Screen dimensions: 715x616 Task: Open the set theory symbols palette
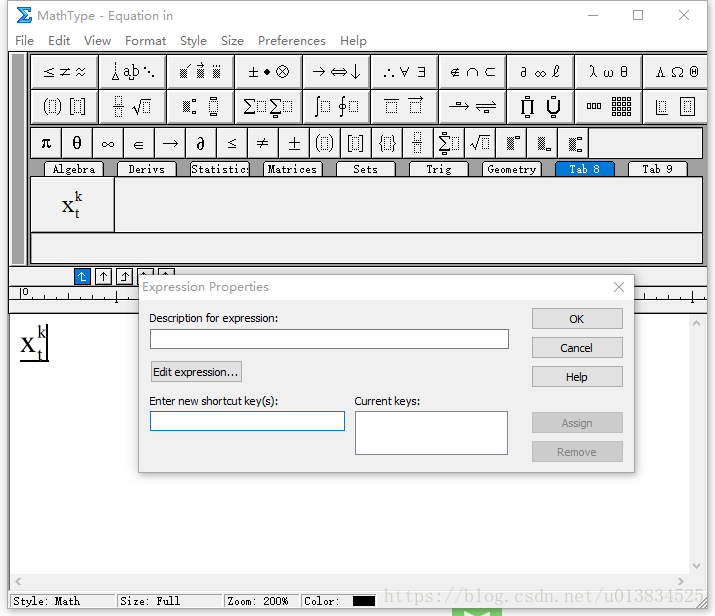point(472,72)
